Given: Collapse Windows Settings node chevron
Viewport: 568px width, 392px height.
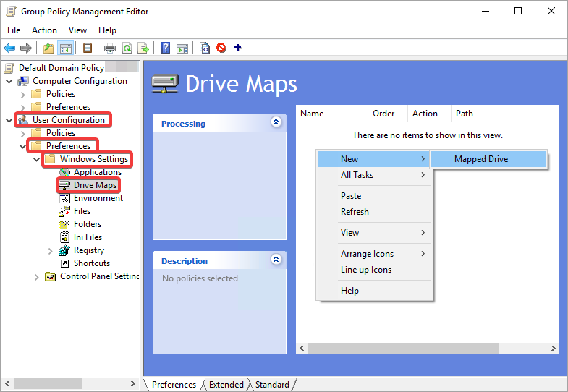Looking at the screenshot, I should (37, 160).
